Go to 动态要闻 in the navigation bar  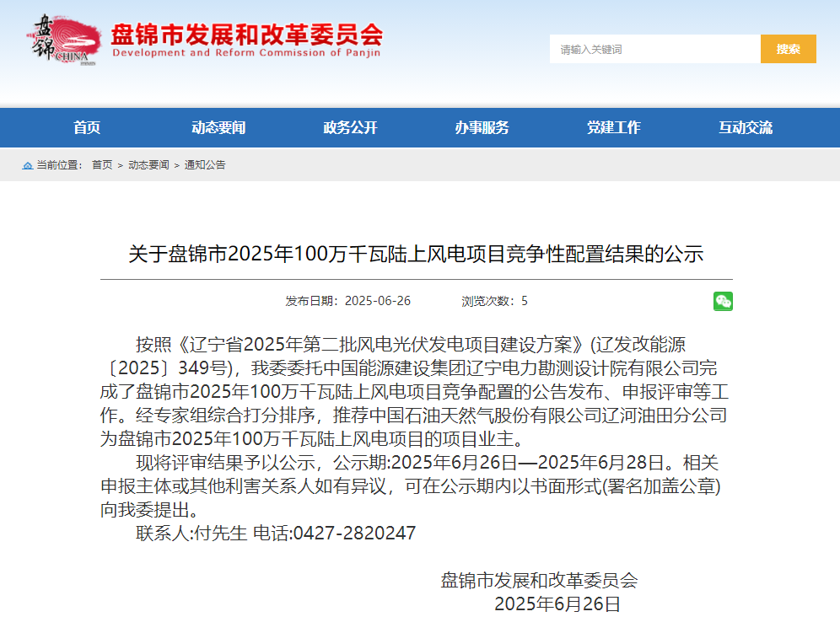click(218, 128)
